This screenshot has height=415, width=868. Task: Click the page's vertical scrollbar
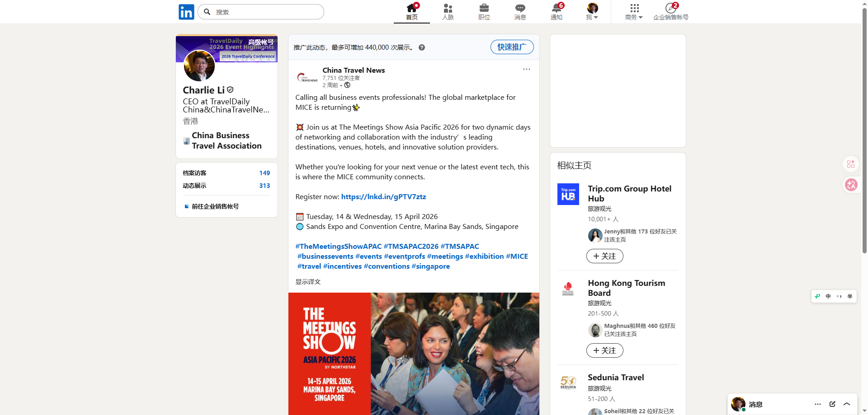click(864, 135)
